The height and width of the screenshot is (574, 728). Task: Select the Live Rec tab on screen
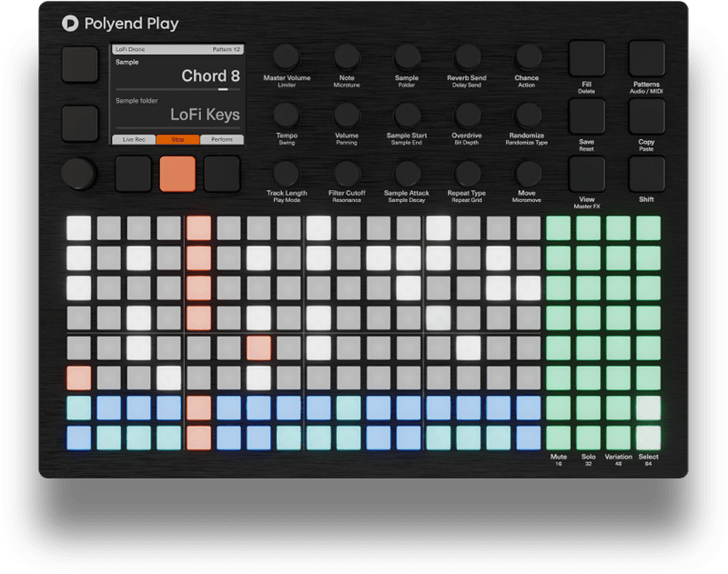[134, 139]
